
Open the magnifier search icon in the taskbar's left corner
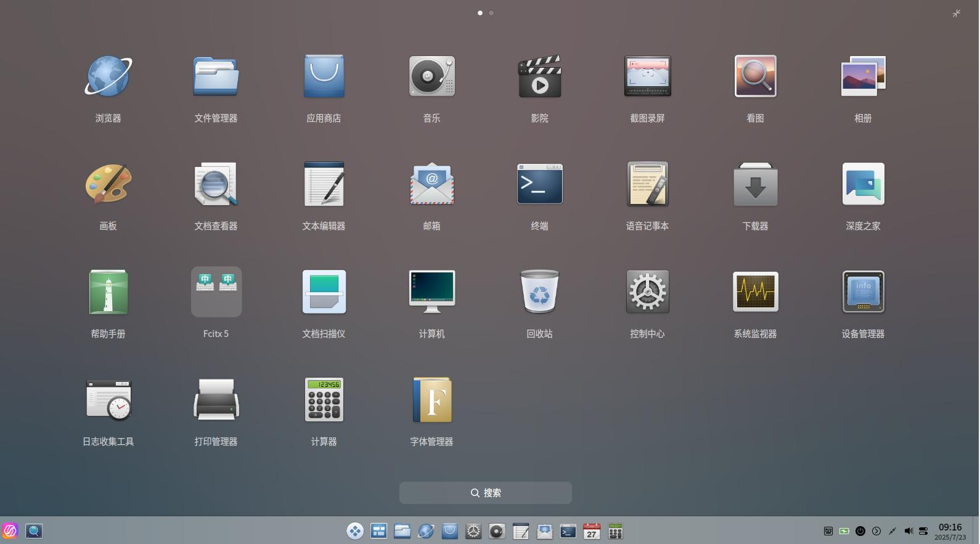click(x=34, y=531)
